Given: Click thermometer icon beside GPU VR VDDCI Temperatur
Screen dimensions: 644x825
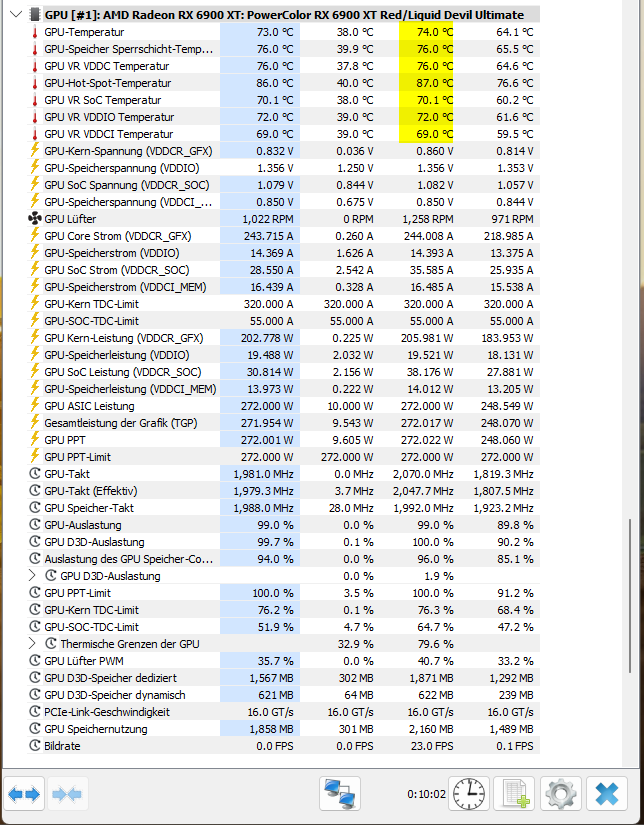Looking at the screenshot, I should pos(35,134).
